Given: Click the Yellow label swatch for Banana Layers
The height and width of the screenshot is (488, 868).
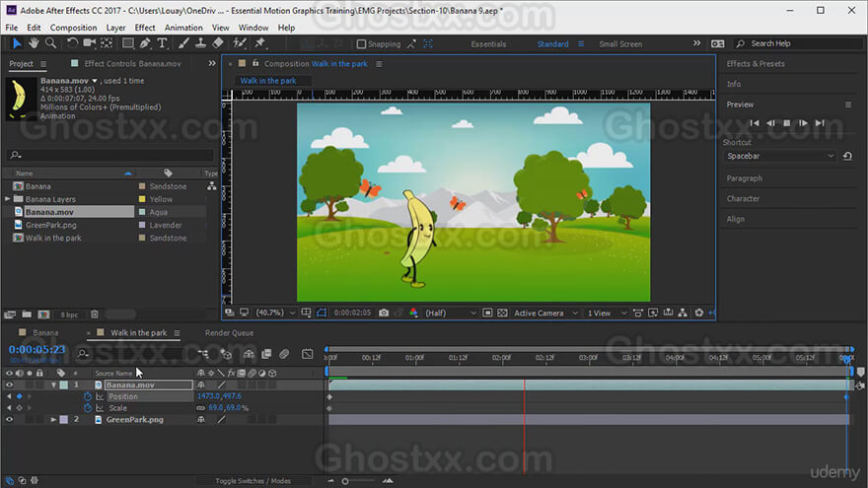Looking at the screenshot, I should pyautogui.click(x=142, y=199).
